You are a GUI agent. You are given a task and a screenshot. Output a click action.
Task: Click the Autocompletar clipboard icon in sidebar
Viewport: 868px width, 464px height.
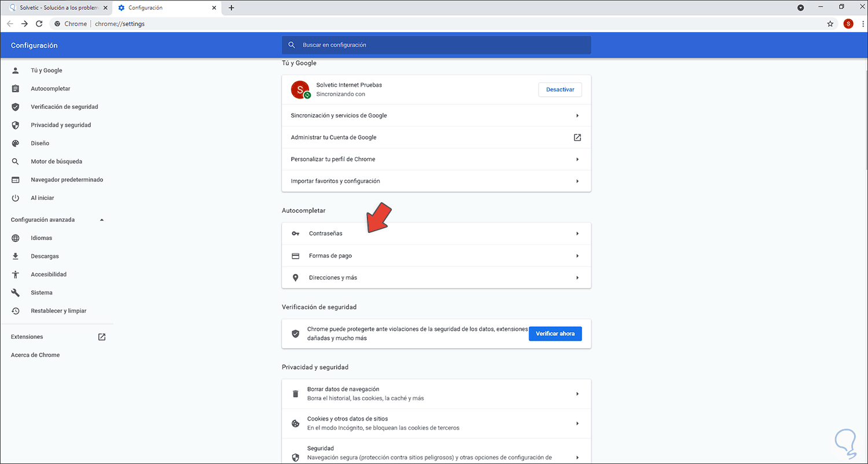point(16,89)
